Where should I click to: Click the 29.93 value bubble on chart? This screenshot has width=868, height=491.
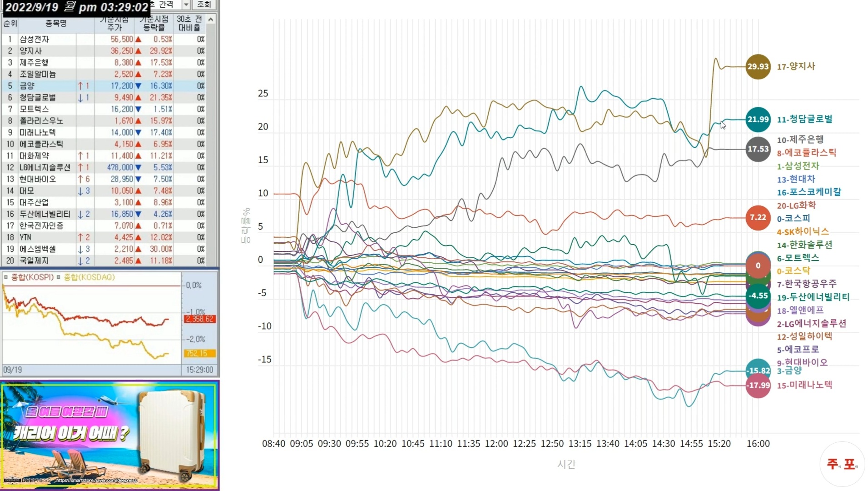coord(758,66)
